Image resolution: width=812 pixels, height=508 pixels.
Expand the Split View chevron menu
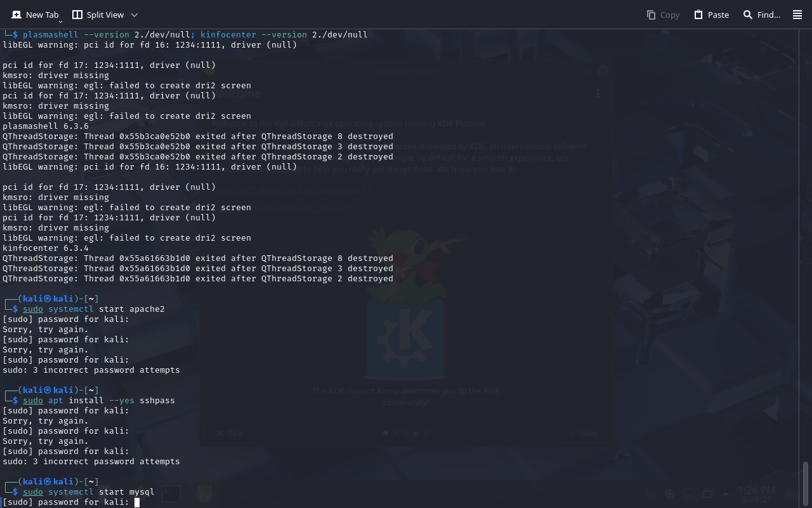click(x=134, y=15)
